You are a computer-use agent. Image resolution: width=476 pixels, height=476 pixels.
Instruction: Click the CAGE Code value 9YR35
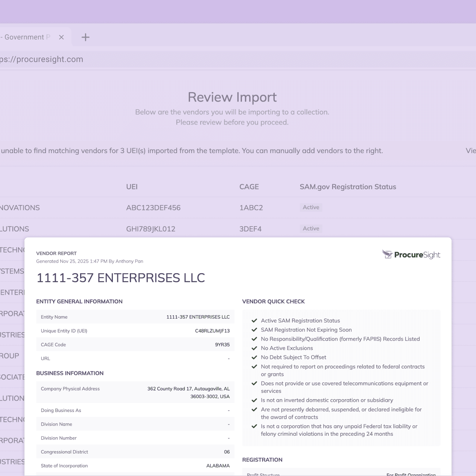pyautogui.click(x=222, y=345)
